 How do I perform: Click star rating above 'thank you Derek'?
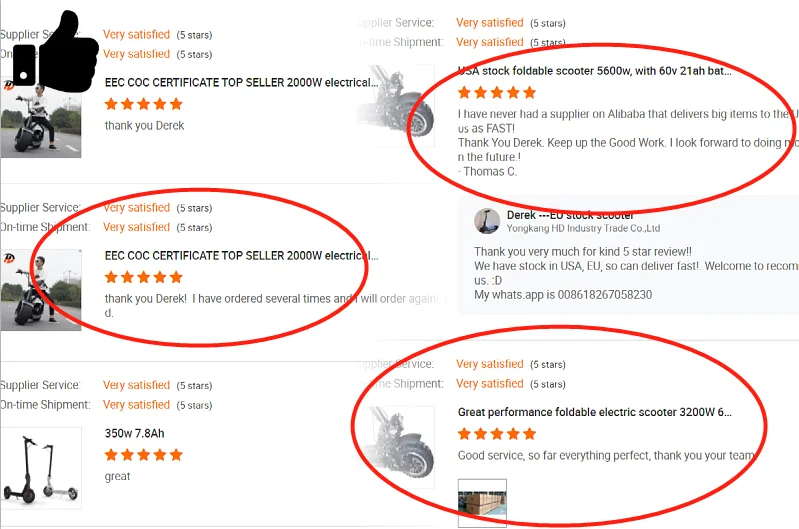click(x=143, y=104)
